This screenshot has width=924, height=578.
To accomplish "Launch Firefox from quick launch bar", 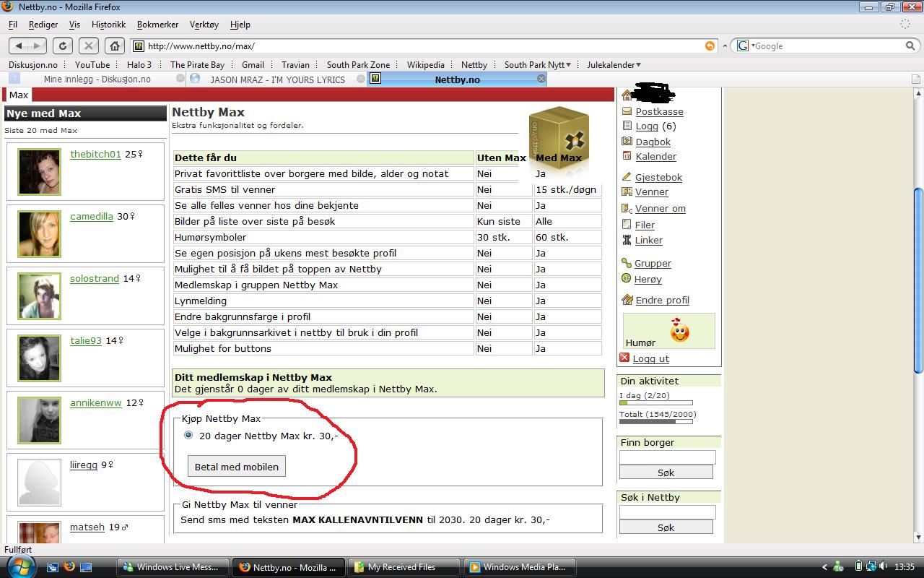I will (x=69, y=567).
